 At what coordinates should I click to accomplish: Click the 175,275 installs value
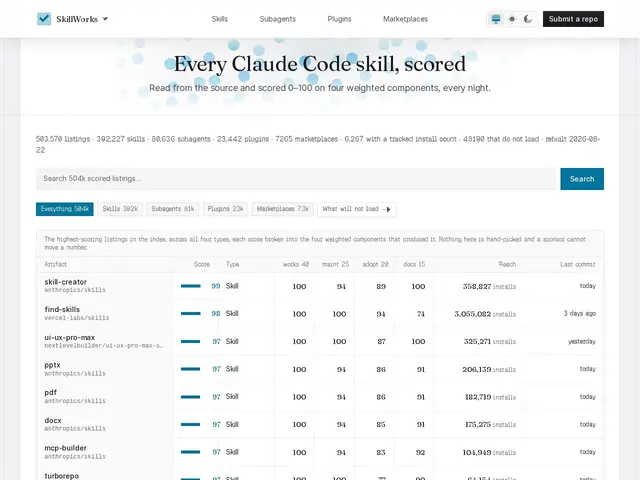(x=491, y=424)
